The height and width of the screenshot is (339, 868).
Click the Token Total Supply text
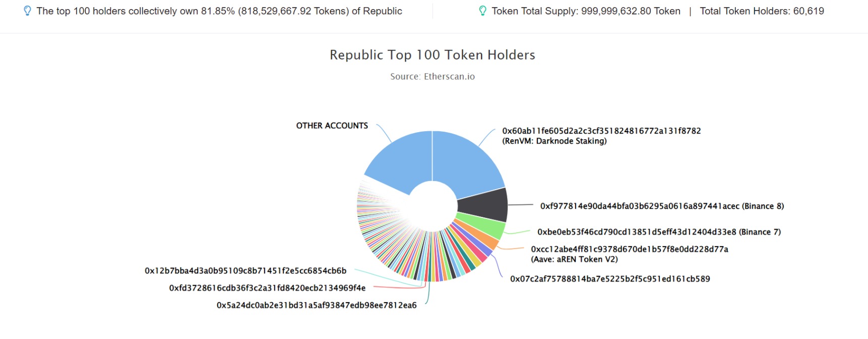(586, 11)
